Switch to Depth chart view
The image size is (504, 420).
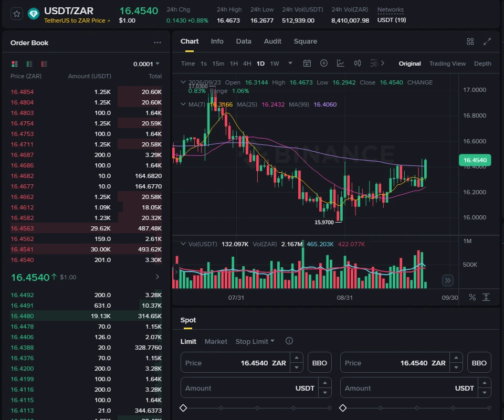(x=482, y=64)
